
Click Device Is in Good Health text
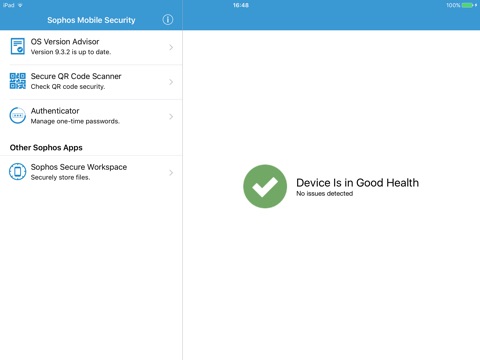[x=357, y=183]
